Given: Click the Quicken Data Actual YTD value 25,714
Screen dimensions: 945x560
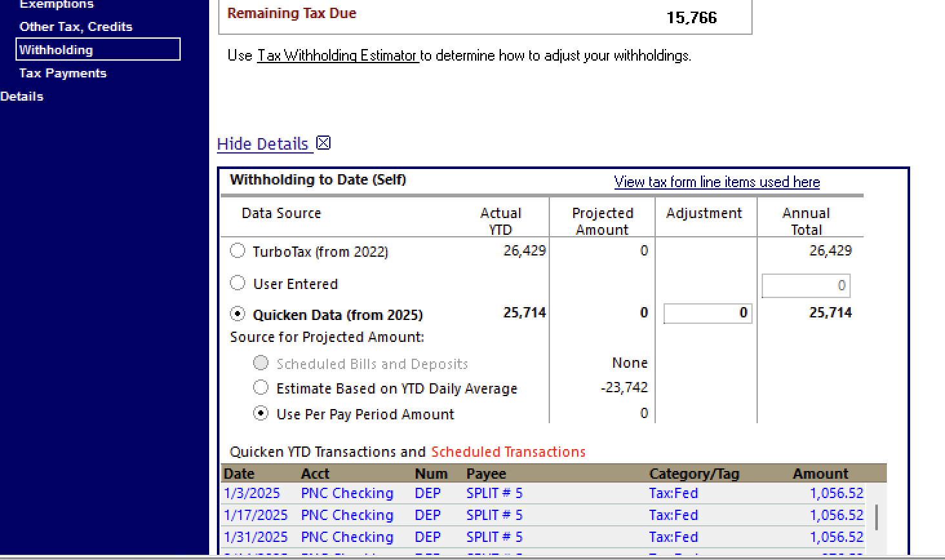Looking at the screenshot, I should pyautogui.click(x=524, y=313).
